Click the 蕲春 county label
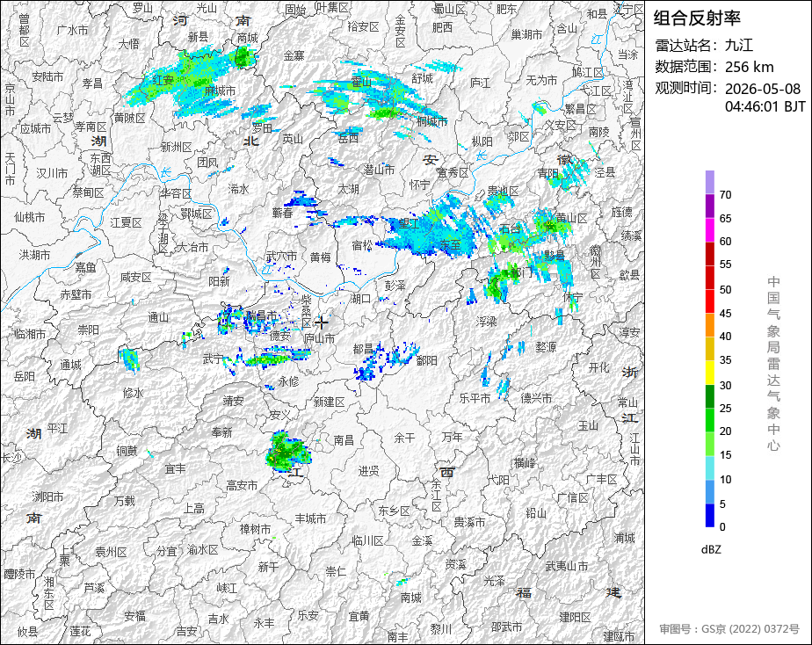The image size is (812, 645). pos(282,213)
